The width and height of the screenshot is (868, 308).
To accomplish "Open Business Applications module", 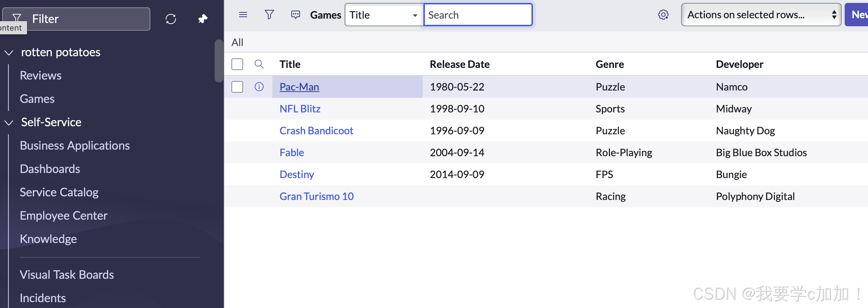I will point(75,146).
